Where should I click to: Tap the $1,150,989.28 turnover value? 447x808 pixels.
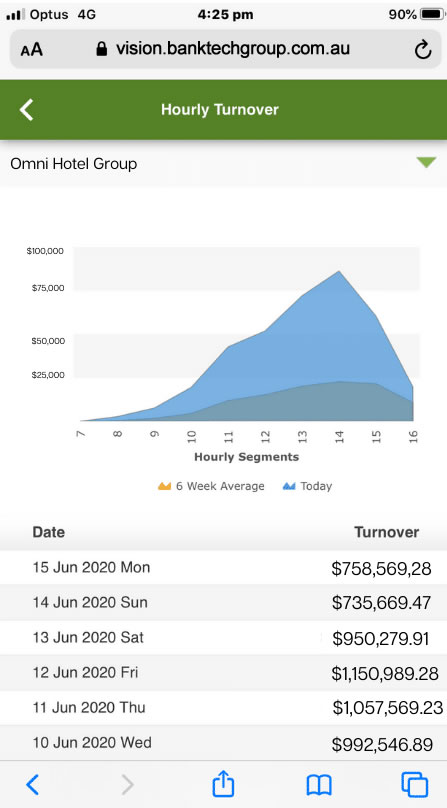pyautogui.click(x=385, y=674)
